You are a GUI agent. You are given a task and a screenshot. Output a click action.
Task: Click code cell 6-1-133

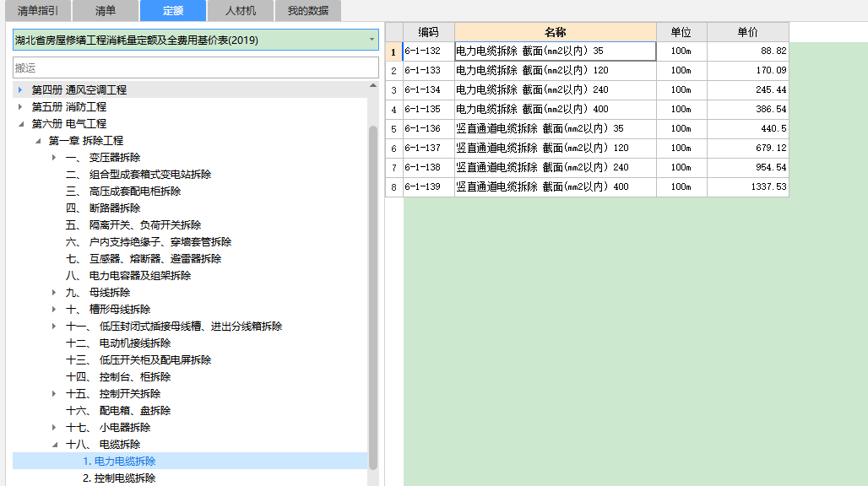coord(428,71)
